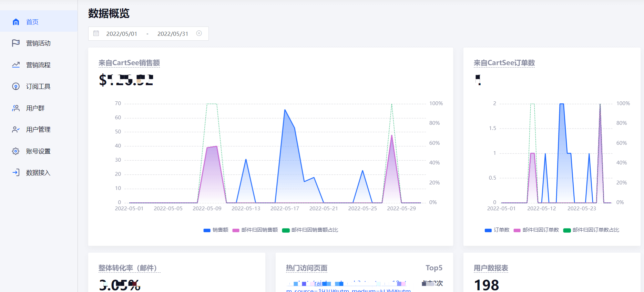Click the trend chart icon beside 营销流程
The image size is (644, 292).
[x=16, y=65]
